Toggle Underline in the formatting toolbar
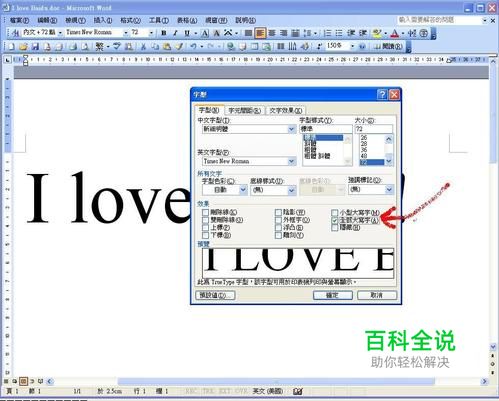Screen dimensions: 499x401 (187, 33)
